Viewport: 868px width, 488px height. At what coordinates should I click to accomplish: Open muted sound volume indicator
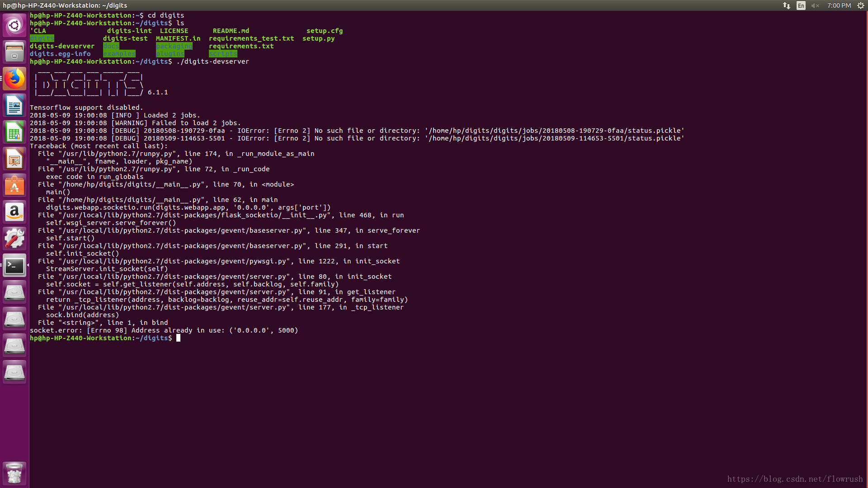point(815,5)
